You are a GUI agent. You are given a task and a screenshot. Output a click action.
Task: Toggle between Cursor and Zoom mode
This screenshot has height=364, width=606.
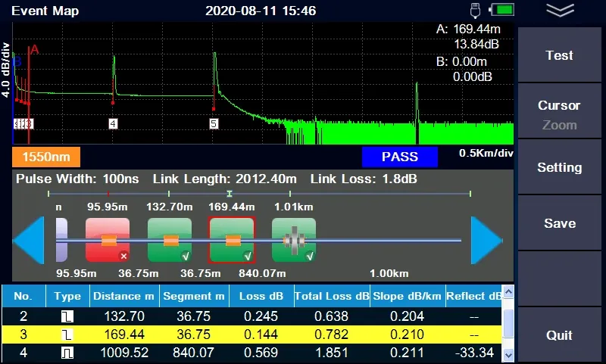[x=559, y=115]
